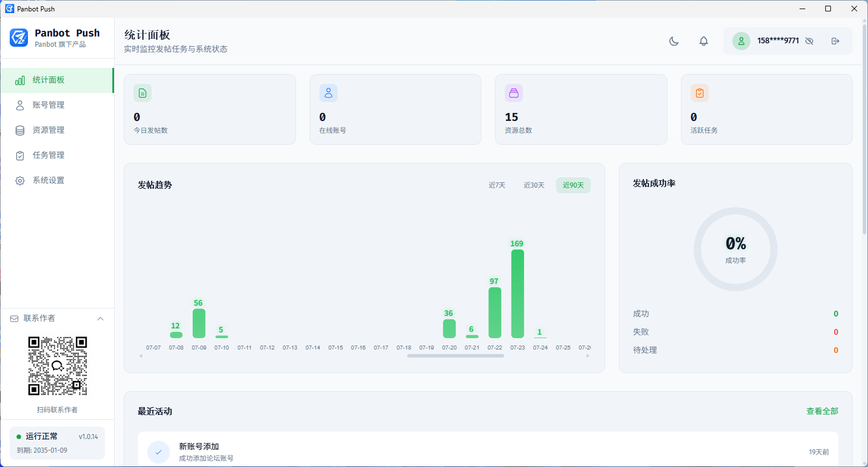The image size is (868, 467).
Task: Click the 07-22 bar showing 97
Action: point(494,312)
